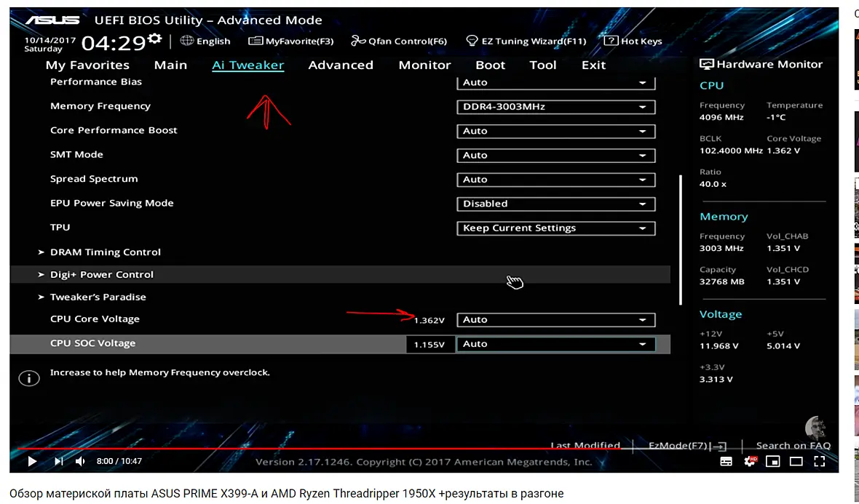Click Core Voltage 1.362 V in Hardware Monitor
The height and width of the screenshot is (504, 859).
[783, 151]
